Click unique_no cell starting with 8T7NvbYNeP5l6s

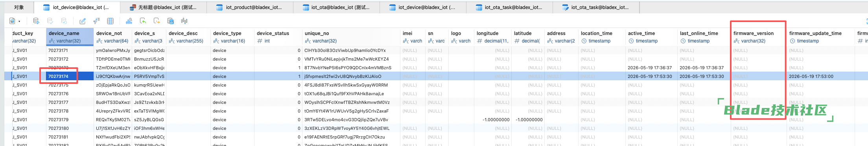click(351, 68)
